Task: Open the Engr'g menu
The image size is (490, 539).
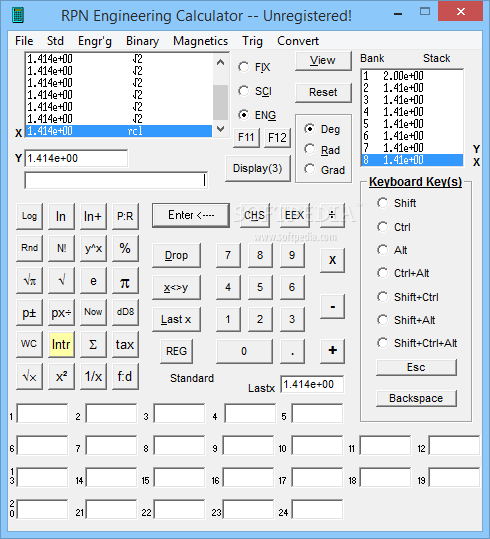Action: 95,41
